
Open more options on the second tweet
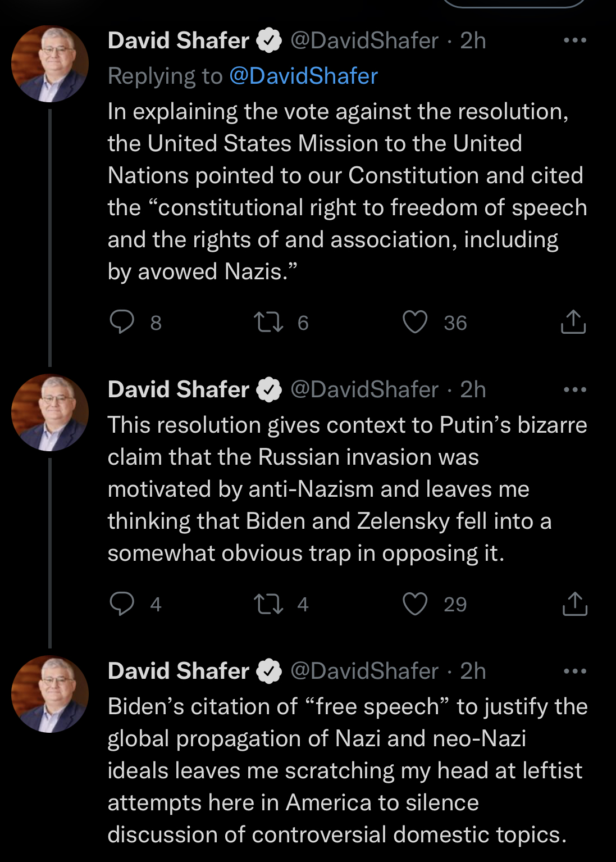pos(575,389)
